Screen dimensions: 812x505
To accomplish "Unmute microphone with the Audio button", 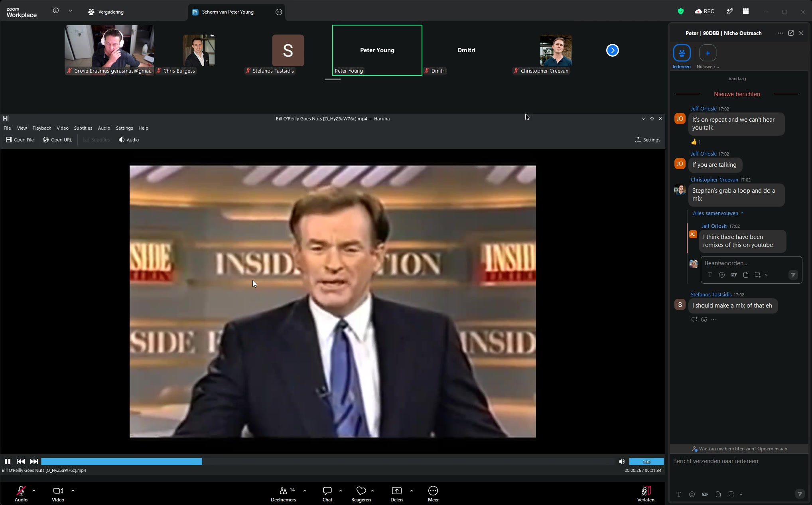I will pos(21,494).
